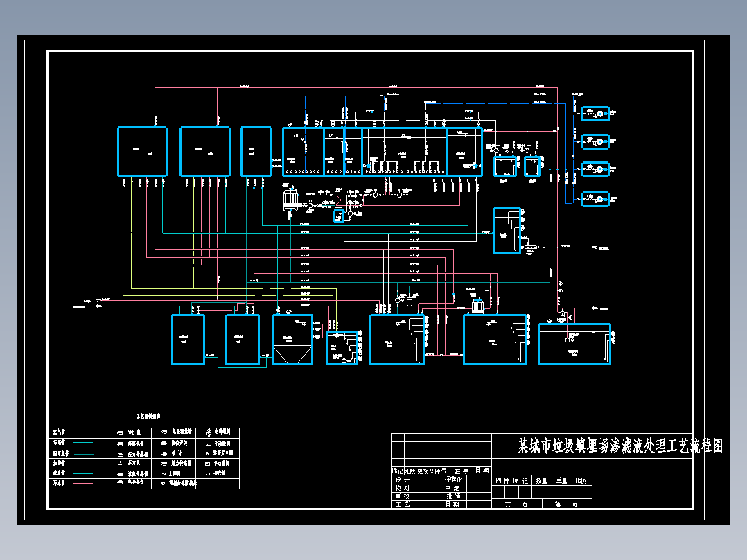Click the 更改文件号 cell in title block
Viewport: 747px width, 560px height.
432,471
